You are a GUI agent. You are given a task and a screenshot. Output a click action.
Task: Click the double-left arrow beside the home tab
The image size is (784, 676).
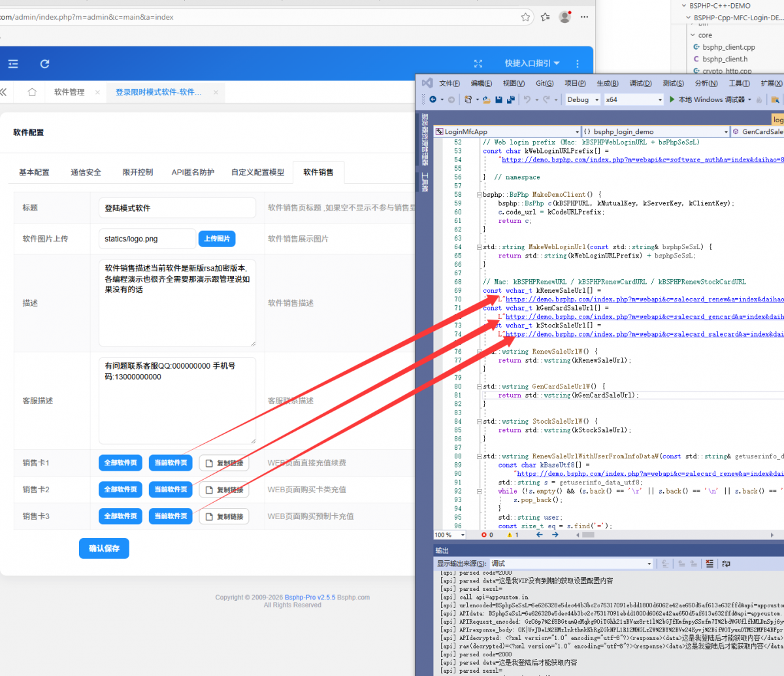pyautogui.click(x=3, y=92)
